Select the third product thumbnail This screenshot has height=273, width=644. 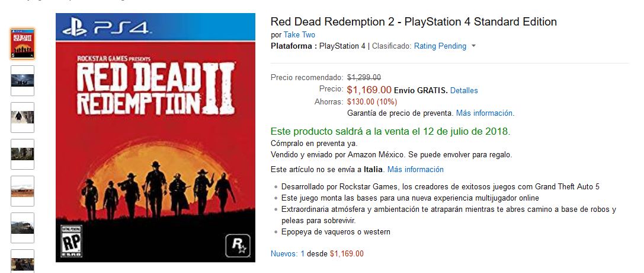23,117
